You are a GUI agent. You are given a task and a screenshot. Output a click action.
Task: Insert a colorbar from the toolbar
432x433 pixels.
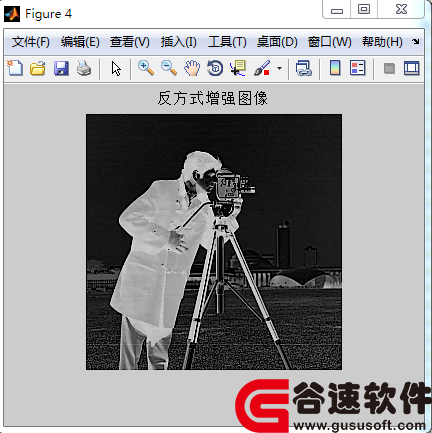pyautogui.click(x=335, y=68)
